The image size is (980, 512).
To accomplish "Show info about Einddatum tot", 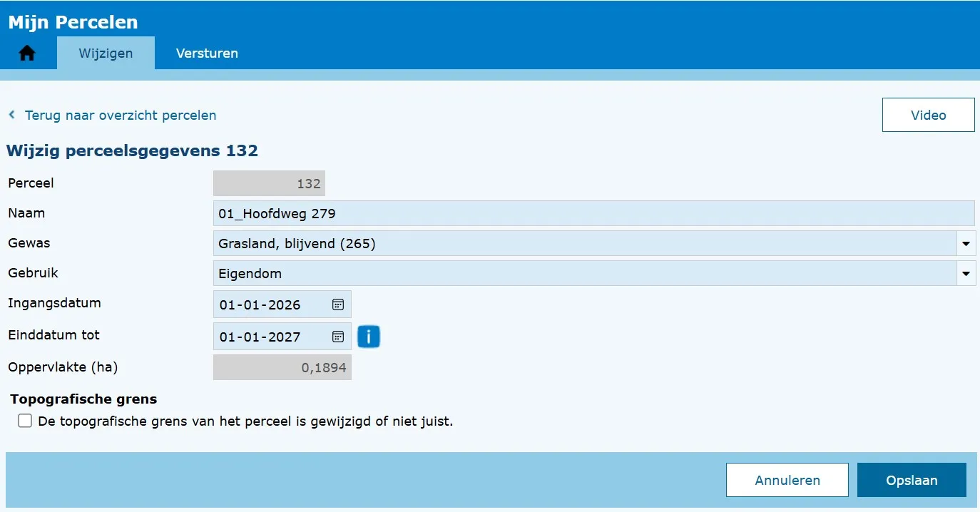I will 369,337.
